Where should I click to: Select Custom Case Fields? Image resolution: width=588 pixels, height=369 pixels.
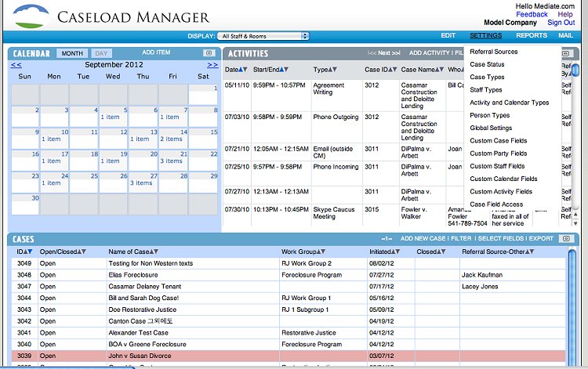click(x=499, y=141)
